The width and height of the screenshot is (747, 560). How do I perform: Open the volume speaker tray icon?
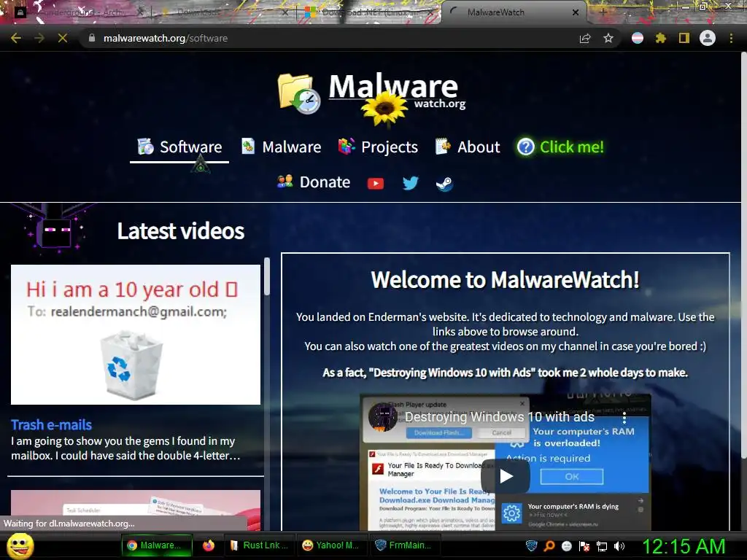[619, 546]
